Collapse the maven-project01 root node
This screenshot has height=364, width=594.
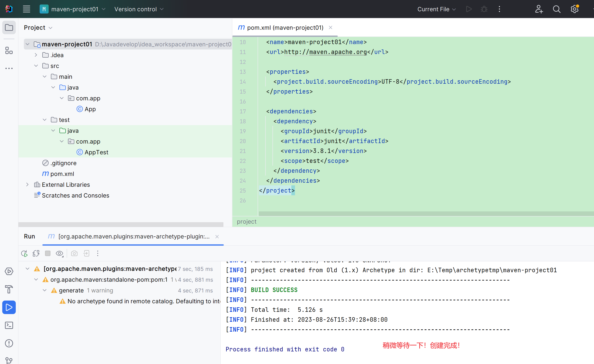coord(27,44)
